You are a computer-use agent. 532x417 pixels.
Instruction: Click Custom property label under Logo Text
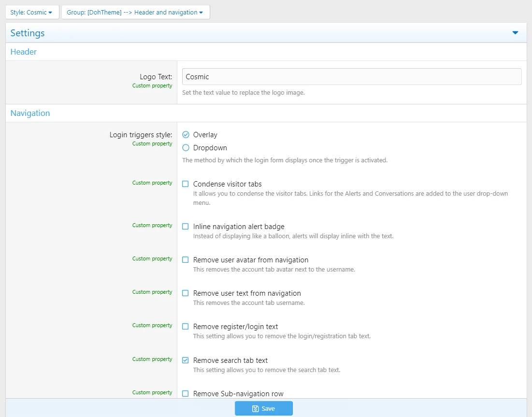(152, 86)
